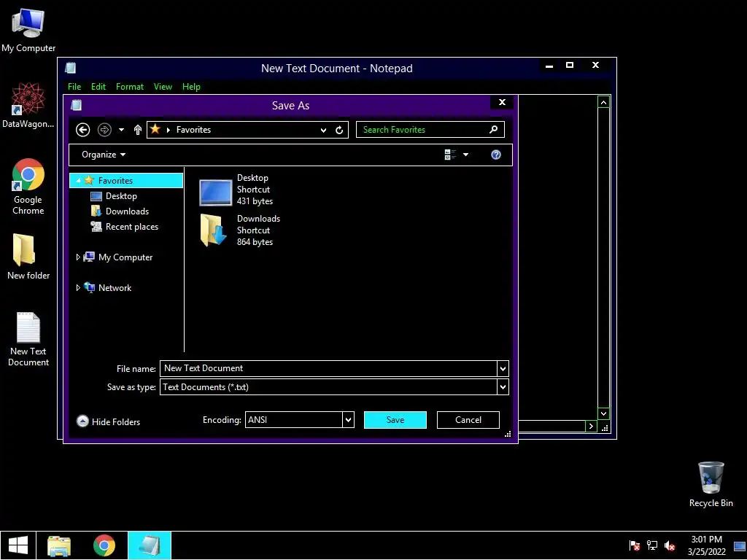Click the Notepad title bar icon
This screenshot has width=747, height=560.
[71, 68]
